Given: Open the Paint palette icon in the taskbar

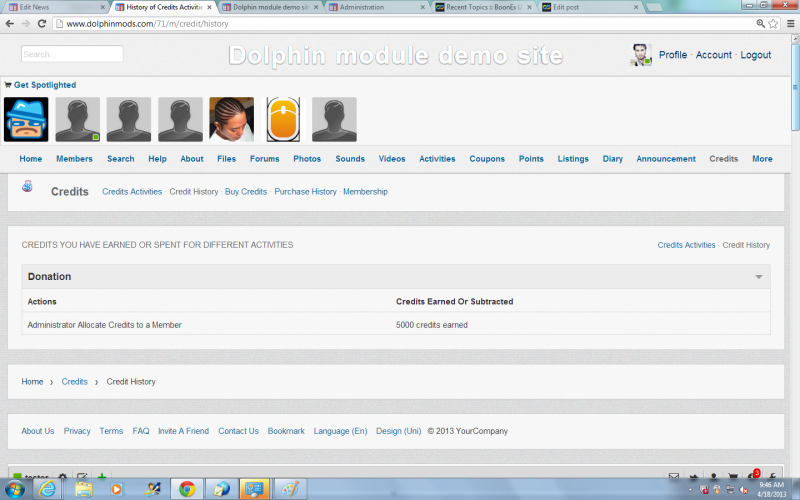Looking at the screenshot, I should coord(290,489).
